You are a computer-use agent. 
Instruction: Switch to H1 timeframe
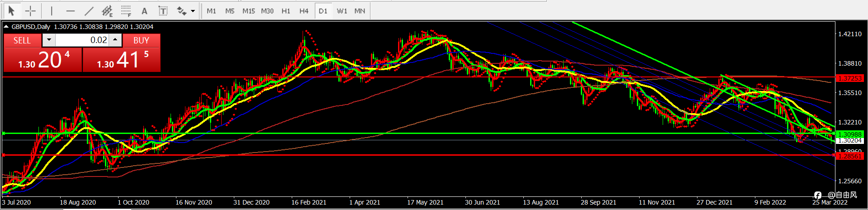(286, 11)
